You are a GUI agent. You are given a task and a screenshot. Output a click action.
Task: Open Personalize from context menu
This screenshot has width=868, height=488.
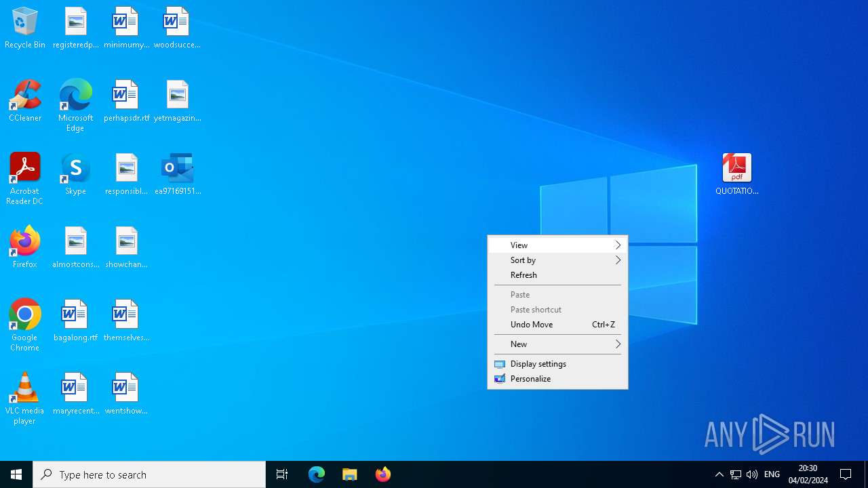click(557, 379)
